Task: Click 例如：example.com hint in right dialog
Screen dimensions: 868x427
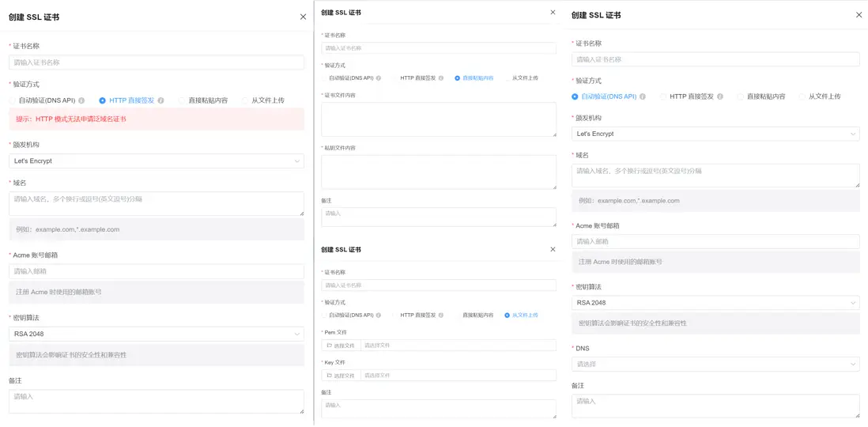Action: click(715, 201)
